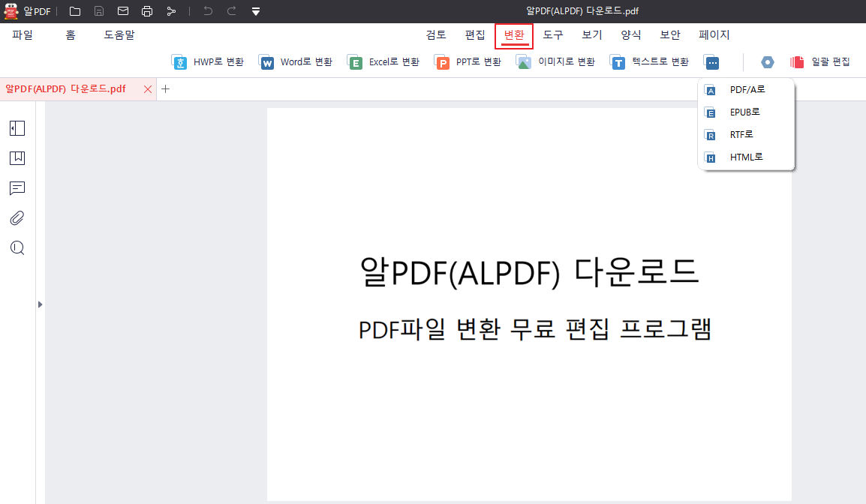Screen dimensions: 866x504
Task: Open the Excel 변환 tool
Action: [x=383, y=61]
